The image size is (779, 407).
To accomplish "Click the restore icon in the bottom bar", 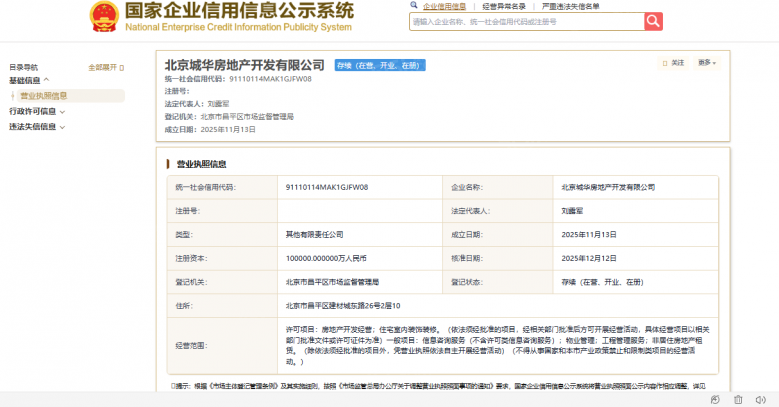I will pos(715,400).
